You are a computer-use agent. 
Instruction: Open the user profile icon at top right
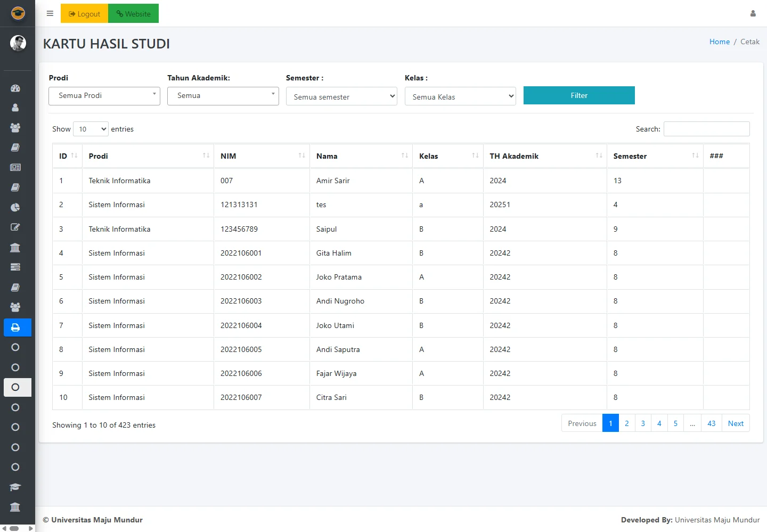753,14
